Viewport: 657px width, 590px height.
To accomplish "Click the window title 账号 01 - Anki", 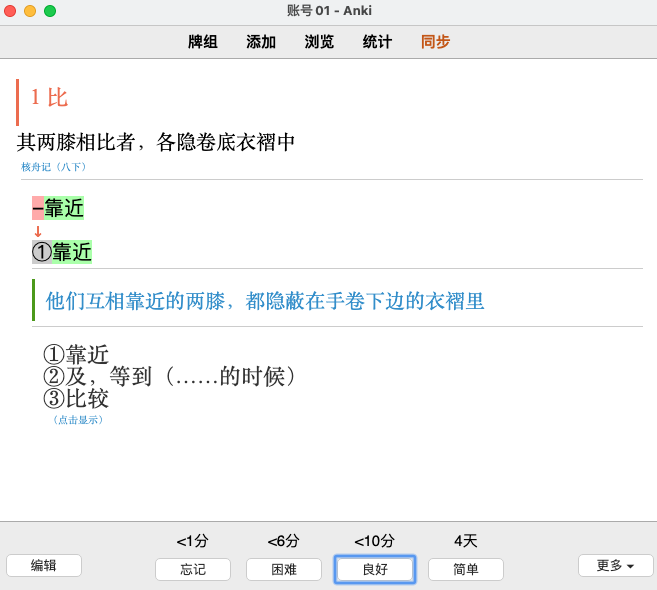I will pyautogui.click(x=329, y=10).
